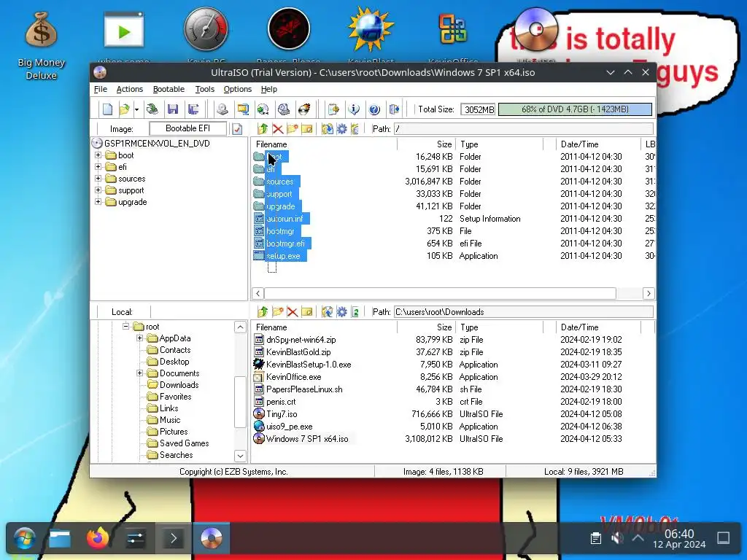This screenshot has width=747, height=560.
Task: Click the Convert image toolbar icon
Action: click(263, 109)
